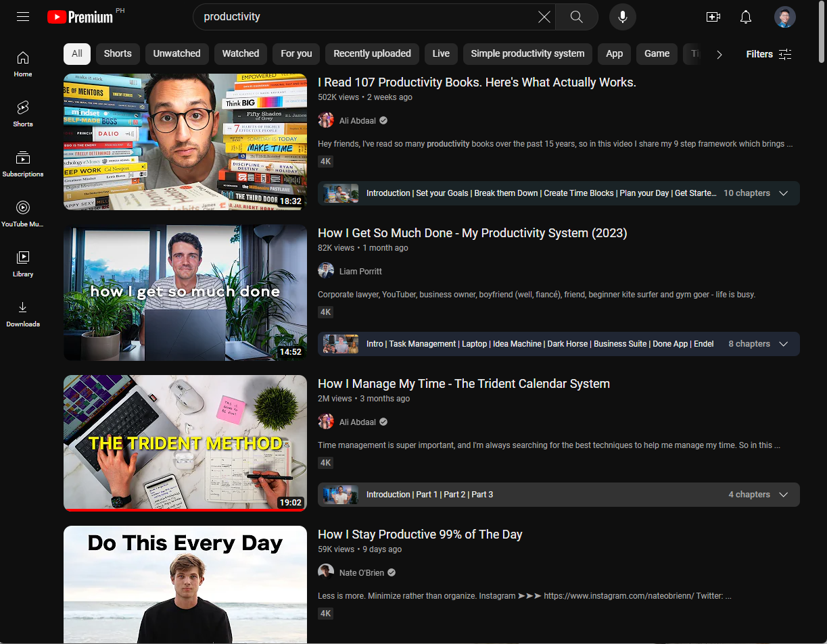
Task: Open 'Do This Every Day' thumbnail
Action: point(185,585)
